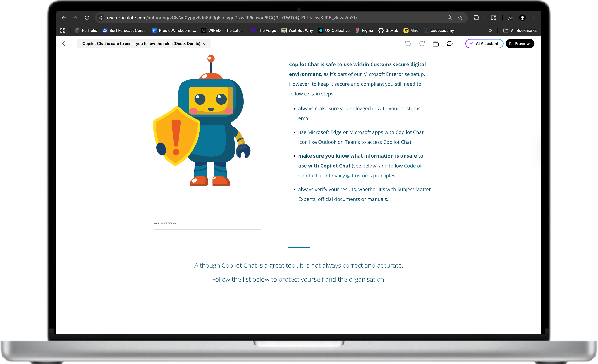Screen dimensions: 598x364
Task: Open the Surf Forecast bookmark
Action: pyautogui.click(x=124, y=30)
